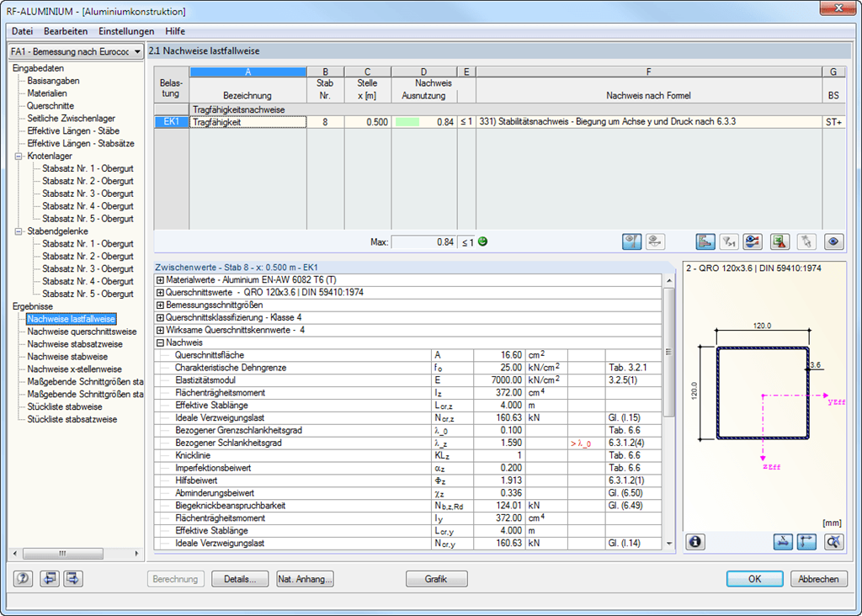Click the Max value field showing 0.84
862x616 pixels.
coord(424,242)
